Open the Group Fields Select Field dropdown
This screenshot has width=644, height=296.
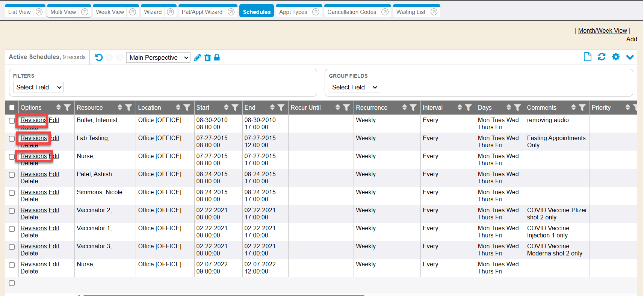[x=354, y=87]
